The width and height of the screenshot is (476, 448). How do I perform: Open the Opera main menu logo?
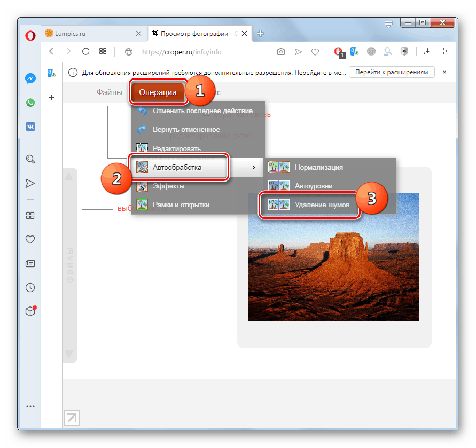[x=30, y=36]
